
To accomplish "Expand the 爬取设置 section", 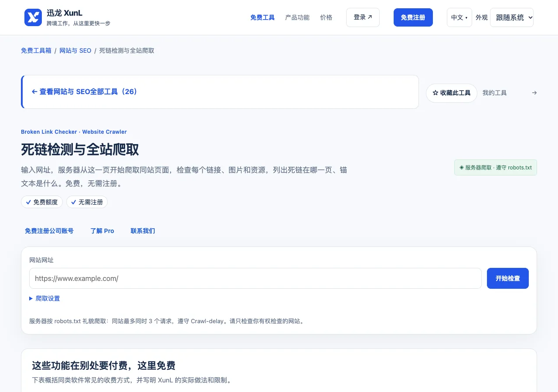I will pyautogui.click(x=44, y=298).
